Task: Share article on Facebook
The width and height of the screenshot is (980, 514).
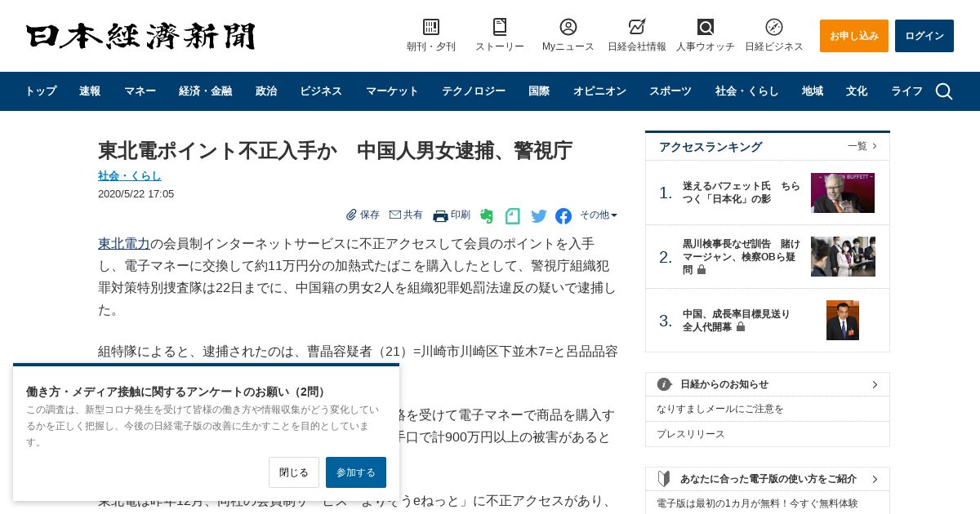Action: tap(563, 216)
